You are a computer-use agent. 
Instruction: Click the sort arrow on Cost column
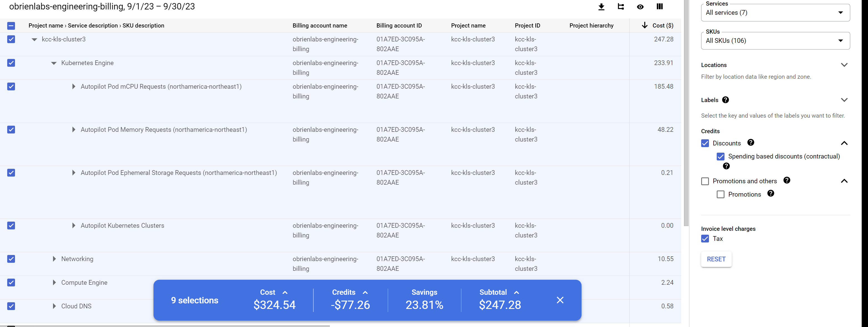[x=645, y=25]
